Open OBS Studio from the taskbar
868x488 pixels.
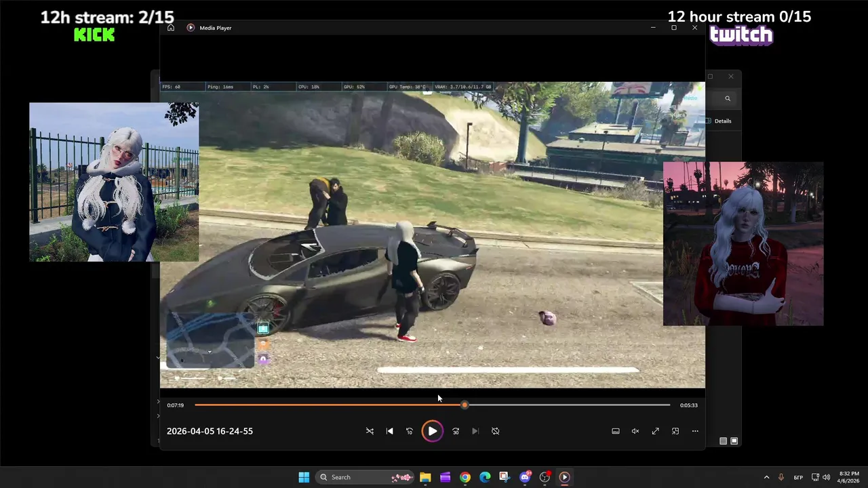[545, 477]
